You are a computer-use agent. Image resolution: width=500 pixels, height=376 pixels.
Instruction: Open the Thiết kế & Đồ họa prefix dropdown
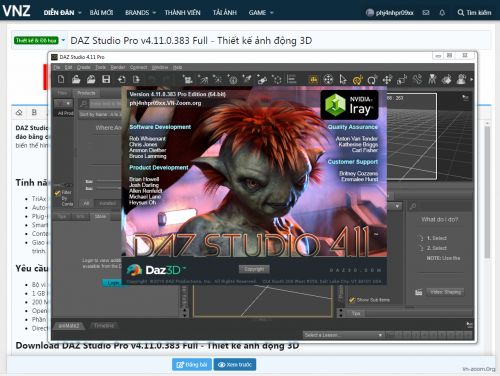[x=63, y=40]
